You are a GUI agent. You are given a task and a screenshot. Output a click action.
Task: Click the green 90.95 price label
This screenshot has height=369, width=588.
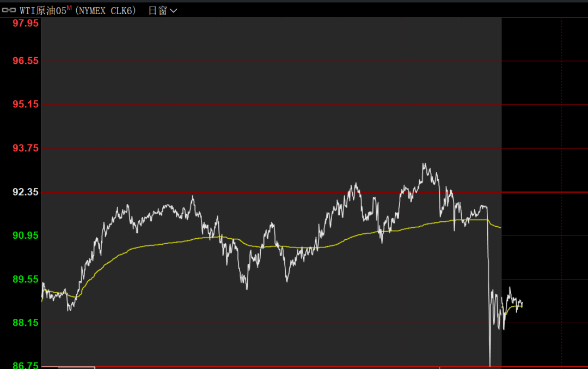pyautogui.click(x=26, y=235)
